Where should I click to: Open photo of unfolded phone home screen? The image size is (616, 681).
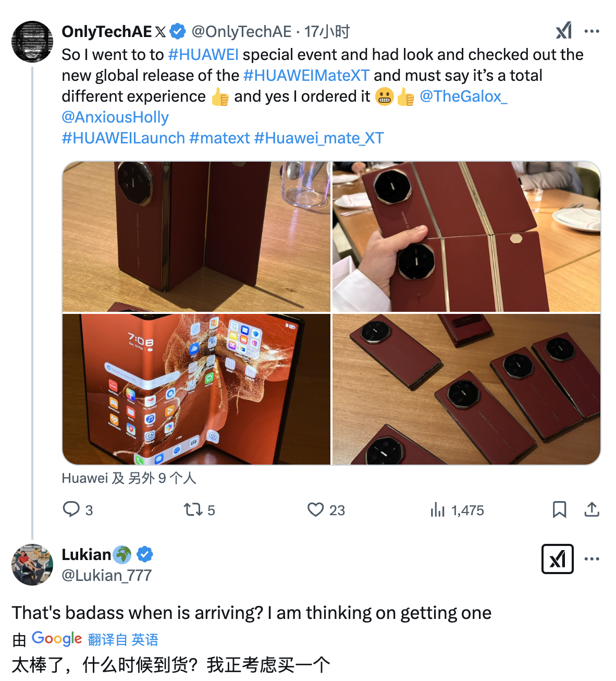click(x=196, y=389)
